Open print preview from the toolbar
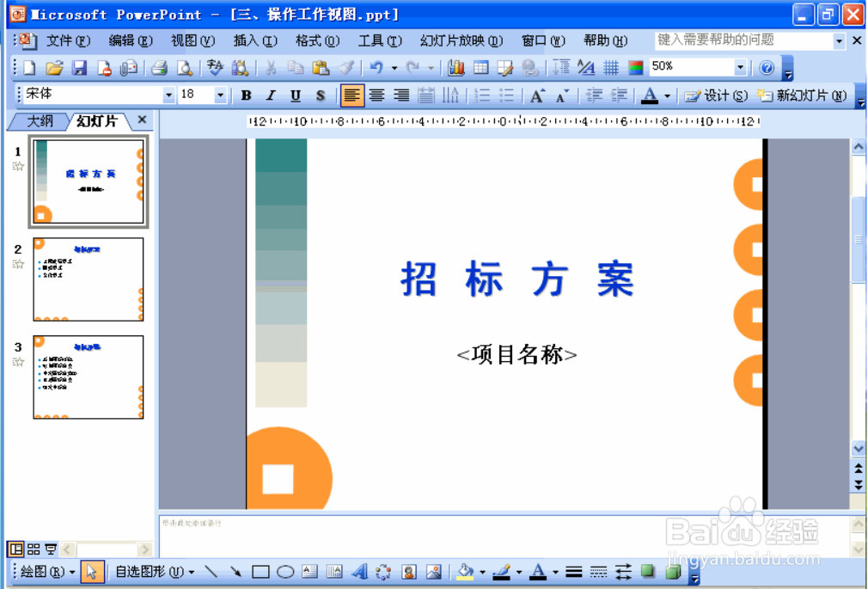The width and height of the screenshot is (868, 589). pyautogui.click(x=184, y=68)
